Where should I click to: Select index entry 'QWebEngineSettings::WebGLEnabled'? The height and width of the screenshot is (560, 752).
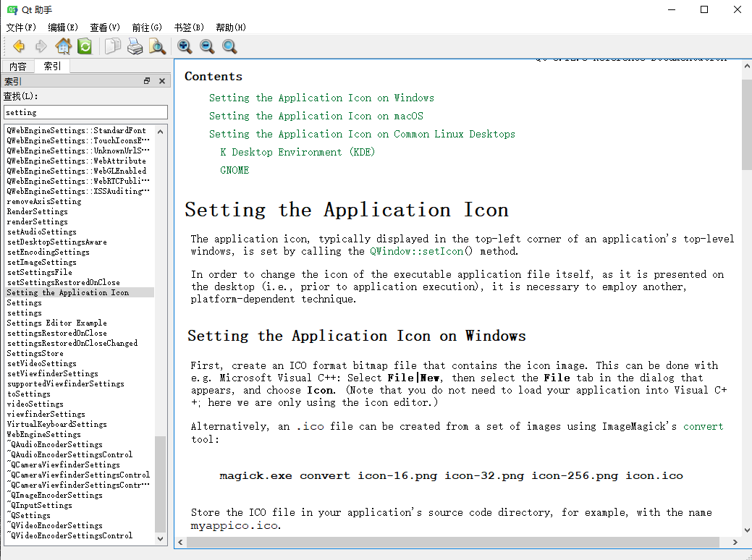click(x=80, y=171)
